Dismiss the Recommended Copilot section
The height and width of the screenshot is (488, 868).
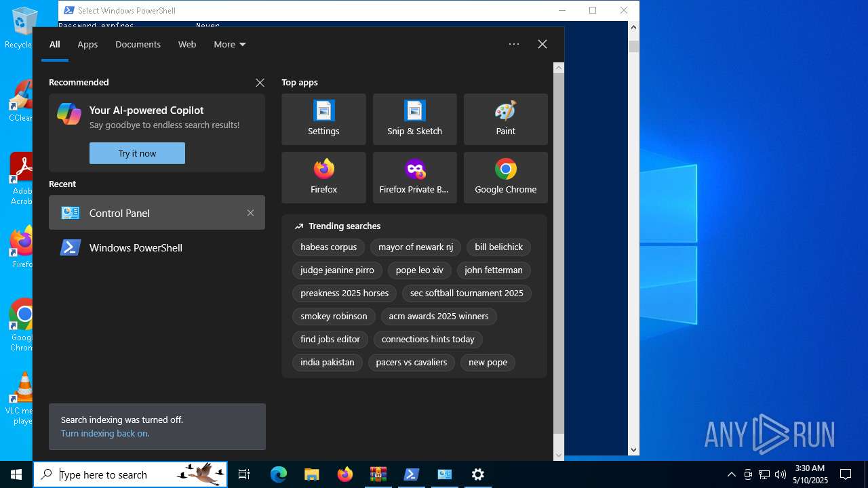click(260, 83)
